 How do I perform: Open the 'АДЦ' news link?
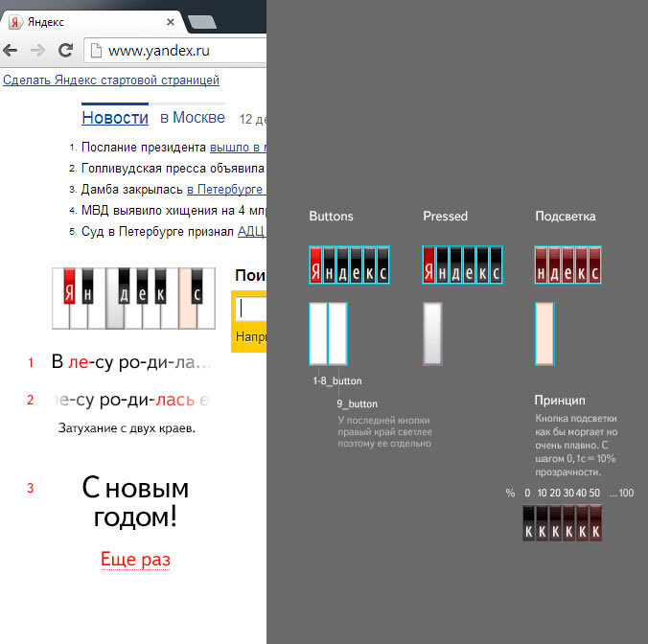tap(251, 231)
